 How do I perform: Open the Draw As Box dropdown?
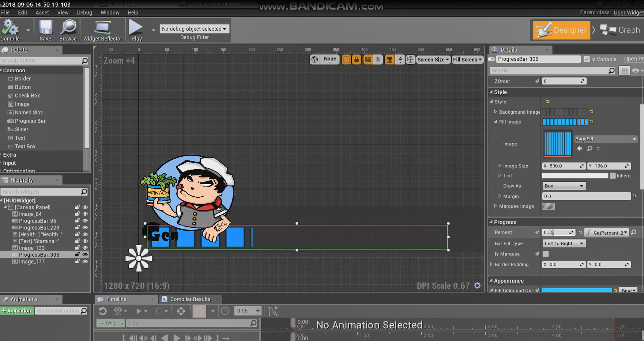click(564, 186)
